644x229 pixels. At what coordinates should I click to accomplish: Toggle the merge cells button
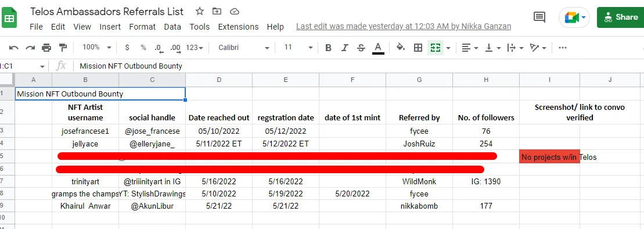pos(436,48)
